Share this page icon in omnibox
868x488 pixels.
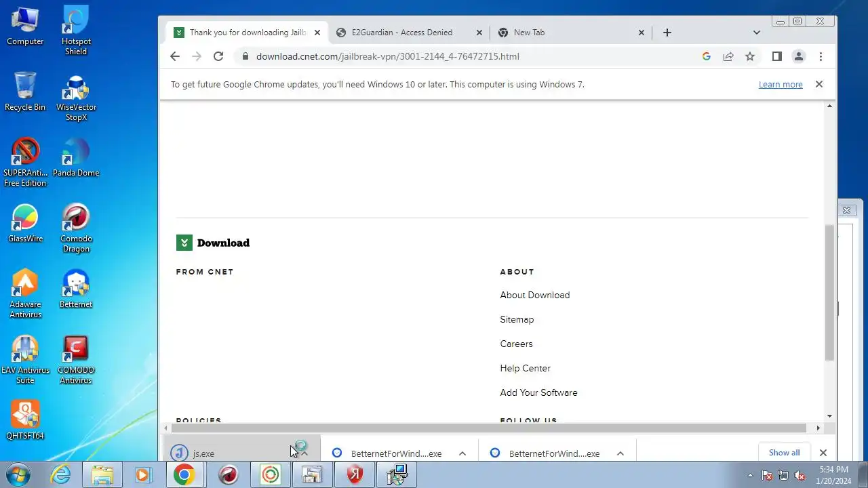pyautogui.click(x=728, y=56)
